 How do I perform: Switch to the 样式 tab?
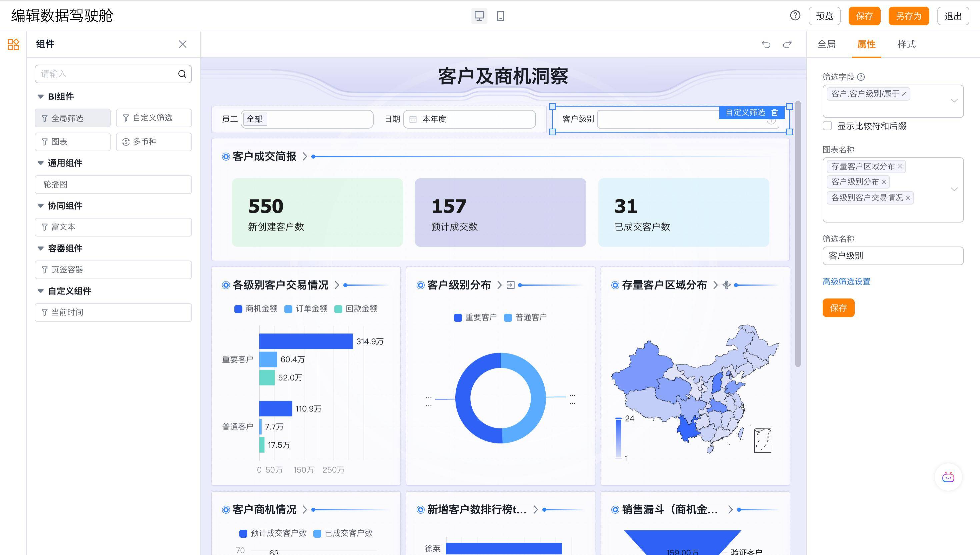tap(906, 44)
